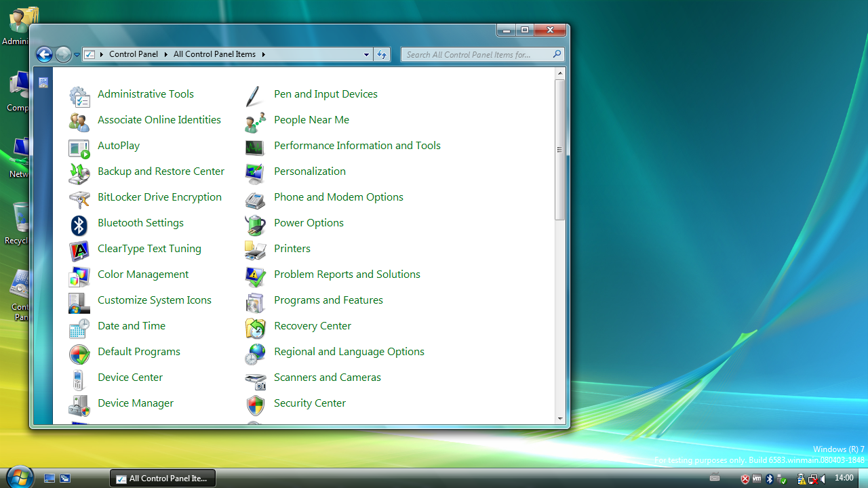Click the Default Programs icon

pyautogui.click(x=79, y=354)
